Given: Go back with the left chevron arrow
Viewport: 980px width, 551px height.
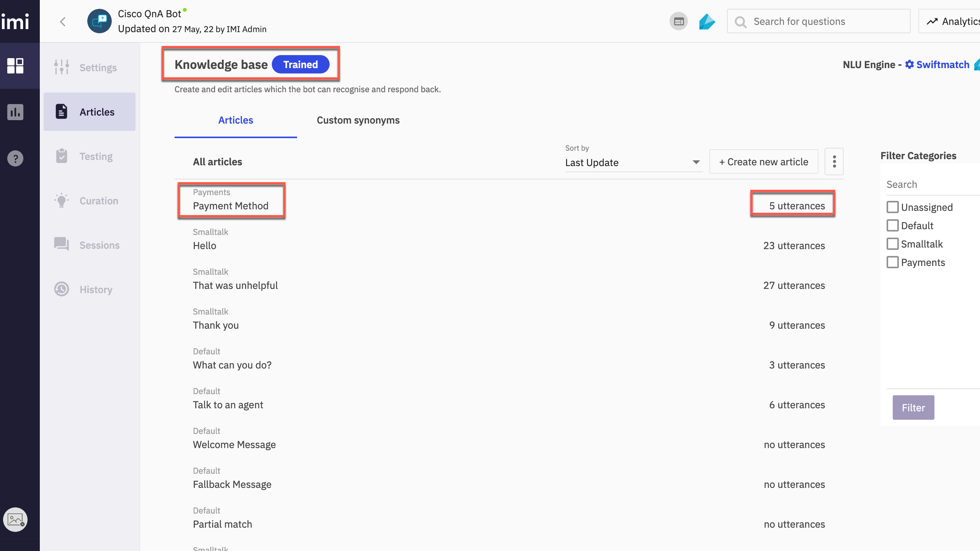Looking at the screenshot, I should [63, 22].
